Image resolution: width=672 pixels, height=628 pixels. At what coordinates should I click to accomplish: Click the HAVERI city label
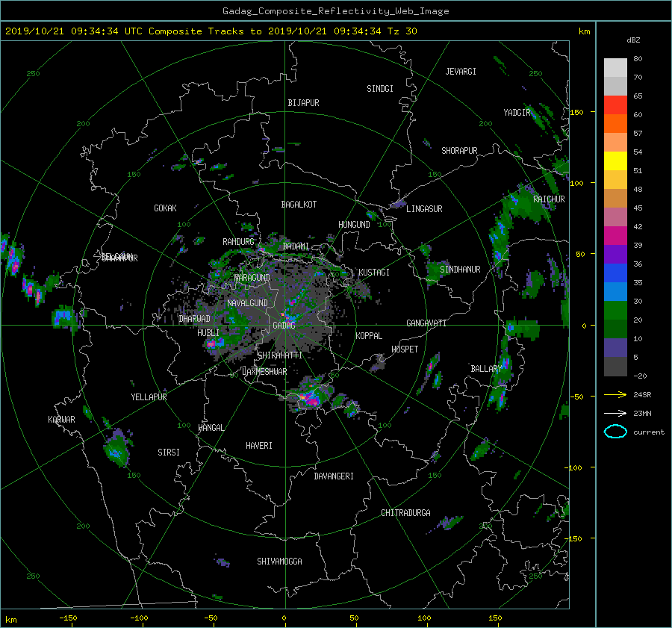click(x=259, y=446)
